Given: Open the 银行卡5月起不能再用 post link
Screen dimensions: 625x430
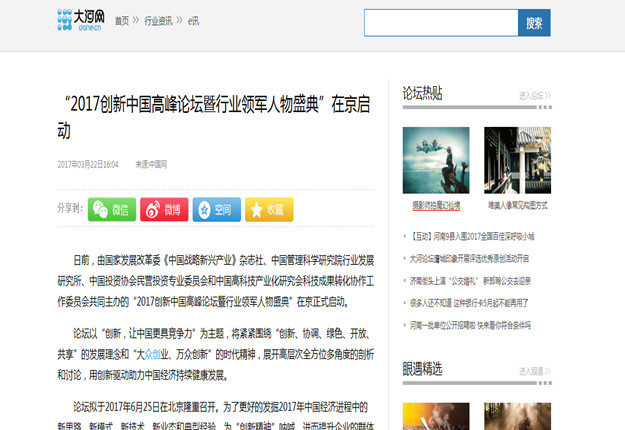Looking at the screenshot, I should click(x=469, y=303).
